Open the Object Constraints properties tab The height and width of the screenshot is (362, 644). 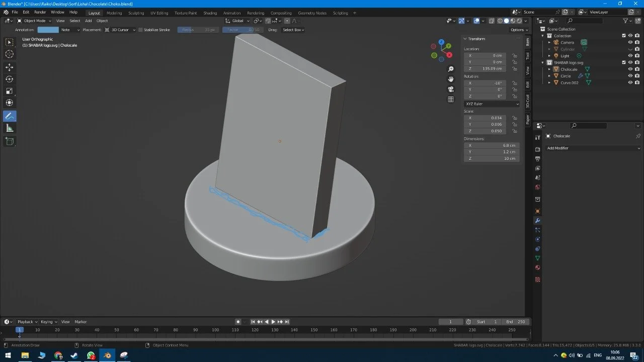coord(537,249)
